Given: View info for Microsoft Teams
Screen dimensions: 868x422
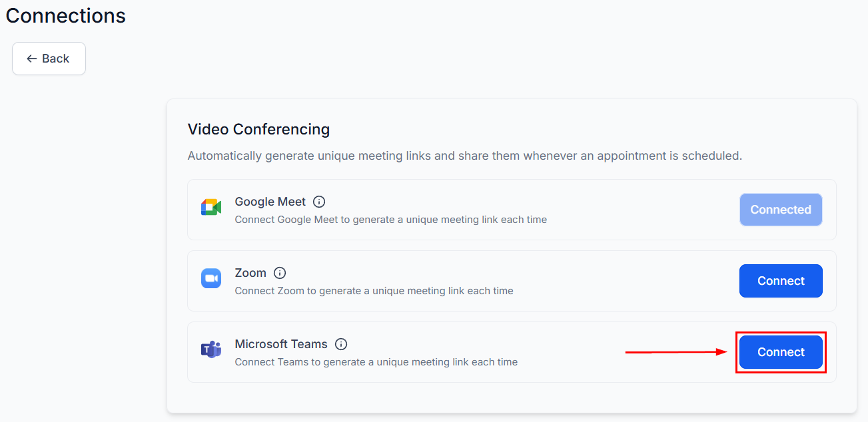Looking at the screenshot, I should click(x=341, y=343).
